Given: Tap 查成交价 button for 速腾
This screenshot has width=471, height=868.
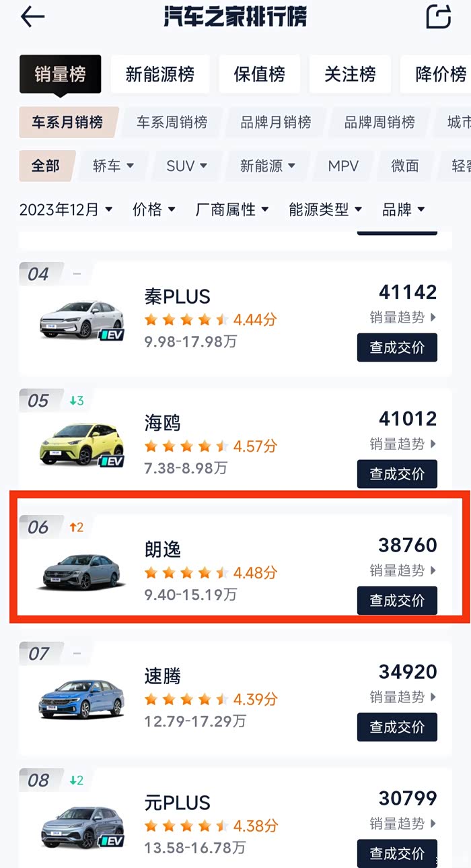Looking at the screenshot, I should pos(397,727).
